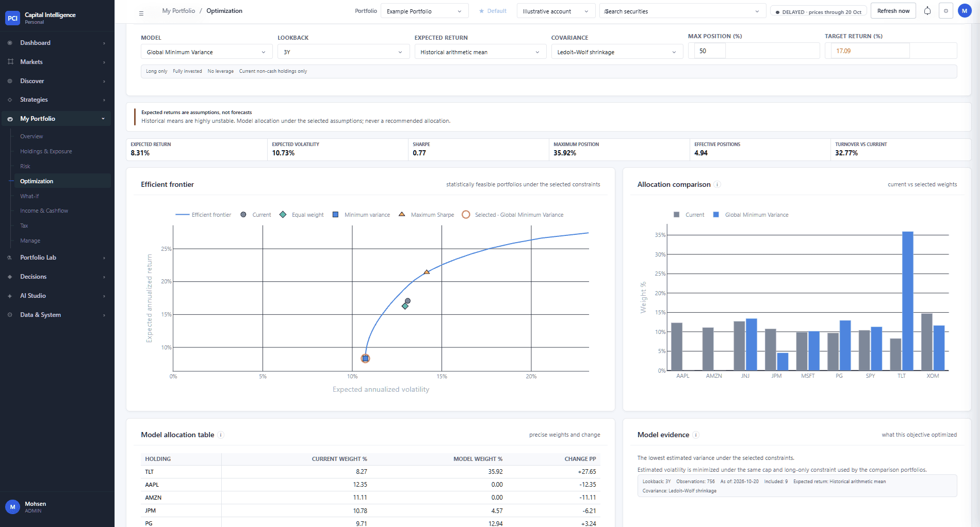The height and width of the screenshot is (527, 980).
Task: Click the Data & System sidebar icon
Action: [10, 315]
